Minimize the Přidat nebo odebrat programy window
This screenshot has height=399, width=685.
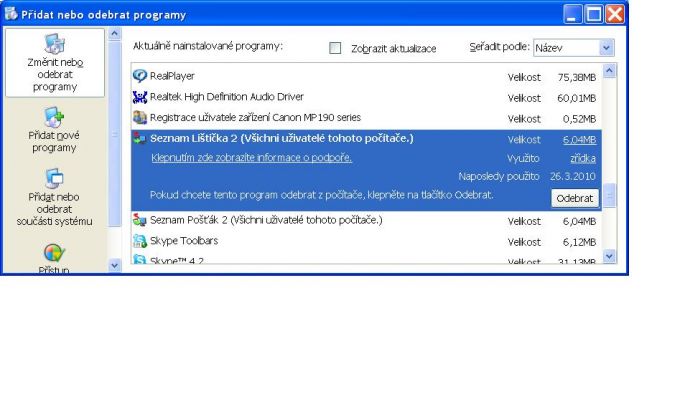tap(572, 14)
